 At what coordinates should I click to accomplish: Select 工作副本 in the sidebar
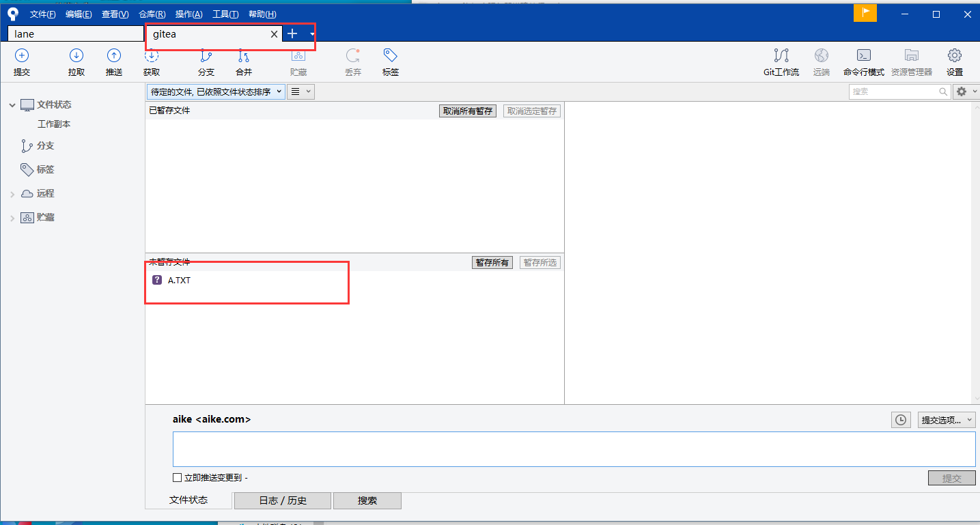coord(54,124)
